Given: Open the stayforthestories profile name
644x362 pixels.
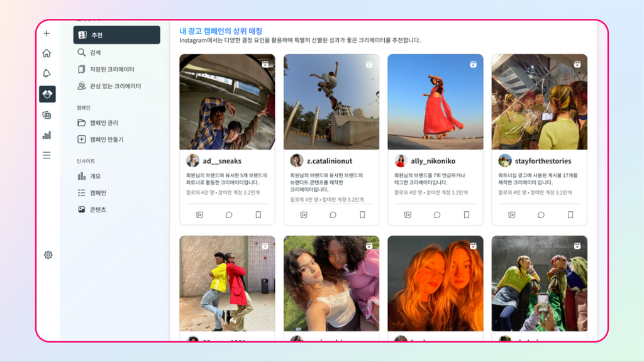Looking at the screenshot, I should click(543, 161).
